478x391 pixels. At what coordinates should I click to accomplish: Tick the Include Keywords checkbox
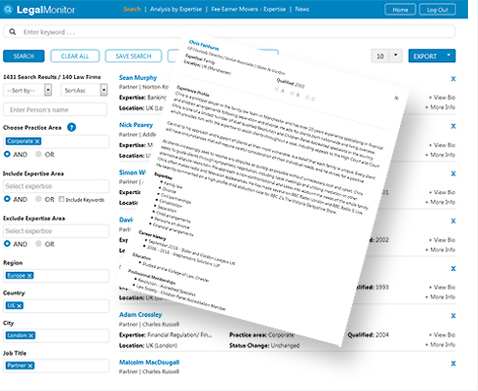tap(61, 199)
